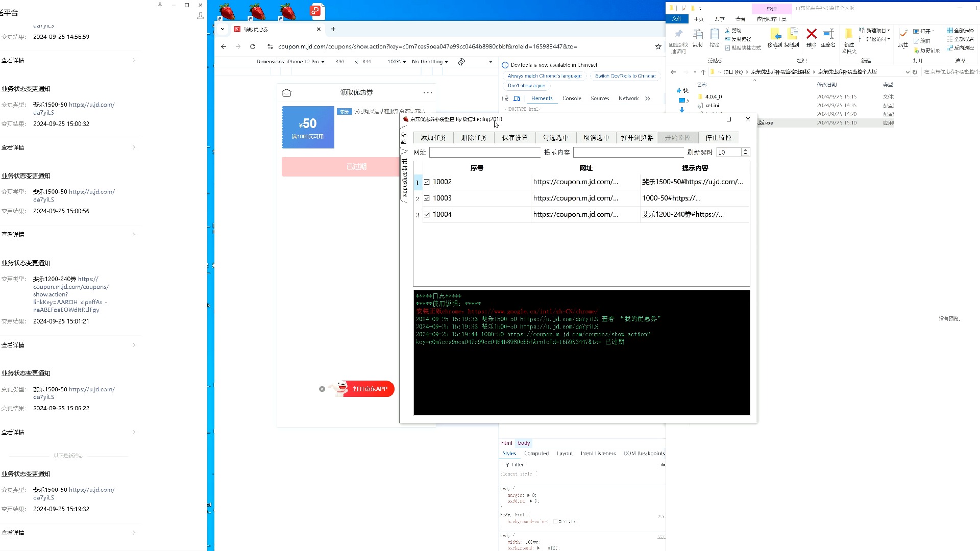The height and width of the screenshot is (551, 980).
Task: Click the 网址 URL input field
Action: (x=485, y=152)
